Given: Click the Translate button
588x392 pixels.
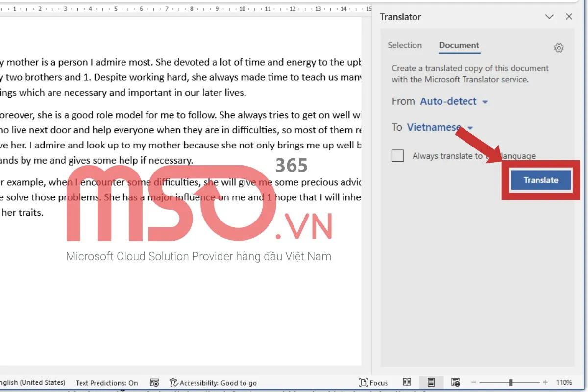Looking at the screenshot, I should (x=540, y=180).
